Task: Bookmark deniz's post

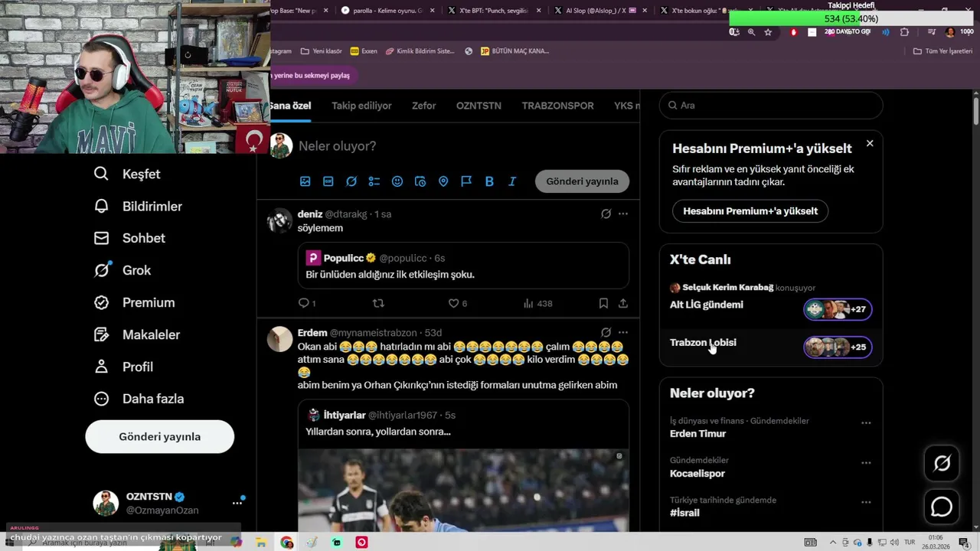Action: pyautogui.click(x=603, y=303)
